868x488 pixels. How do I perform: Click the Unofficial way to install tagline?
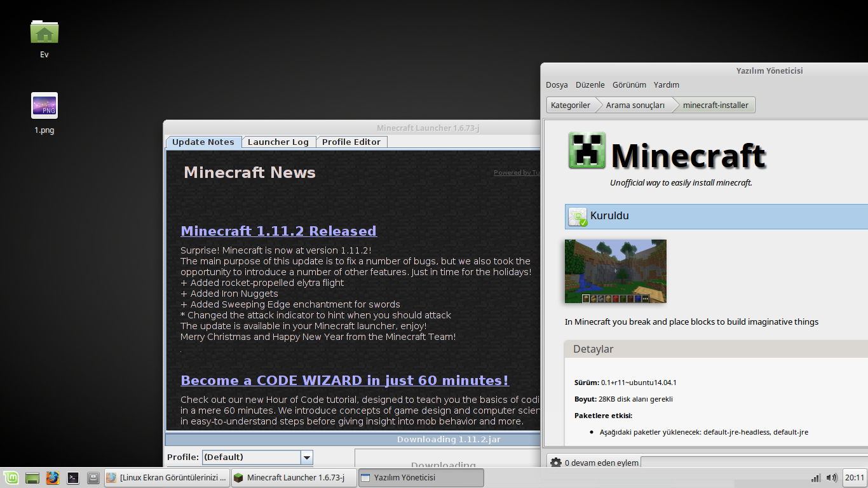coord(681,182)
